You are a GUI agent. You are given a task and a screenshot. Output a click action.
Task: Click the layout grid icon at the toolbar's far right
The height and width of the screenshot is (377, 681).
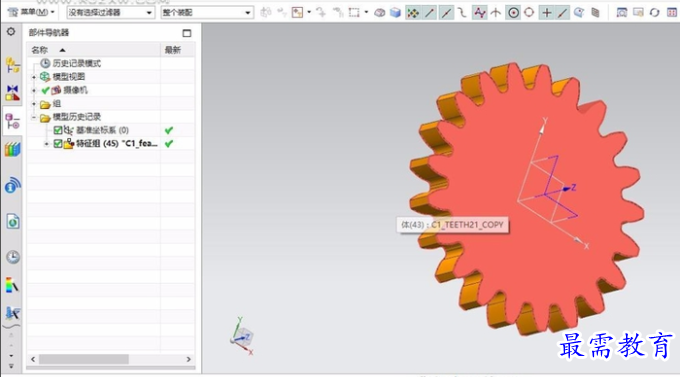[671, 13]
